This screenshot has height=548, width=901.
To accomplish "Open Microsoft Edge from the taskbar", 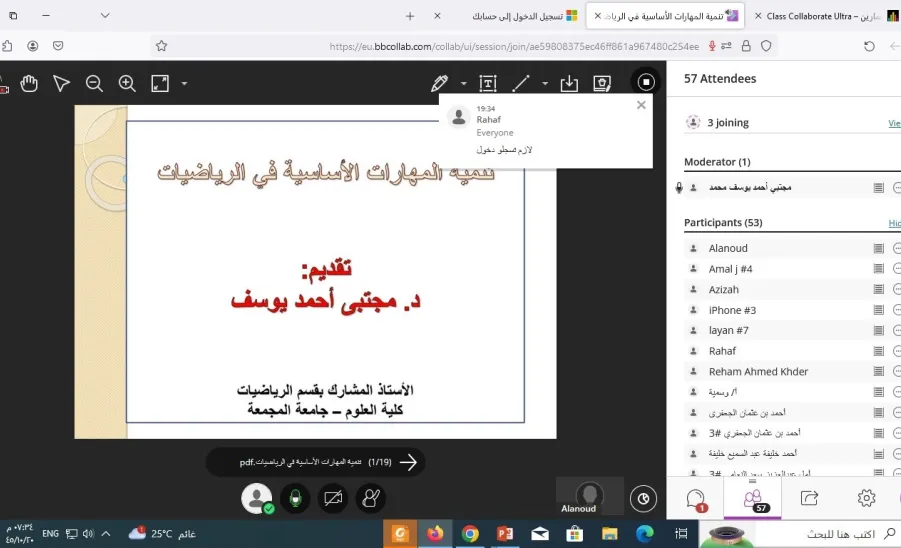I will click(645, 534).
